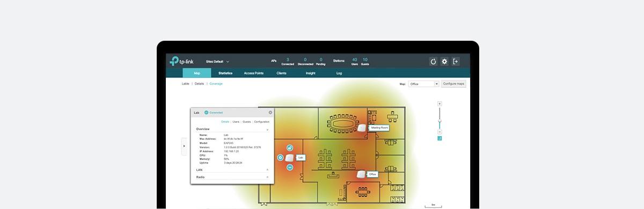Open the Map Office dropdown
The image size is (644, 209).
pos(423,84)
